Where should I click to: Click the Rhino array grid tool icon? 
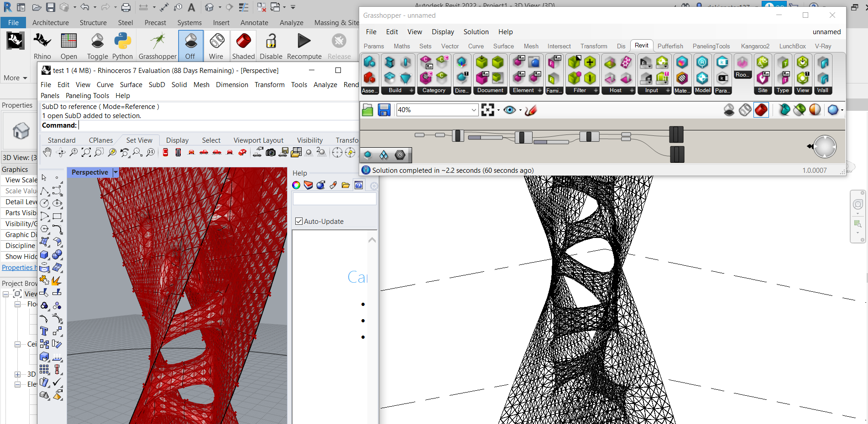click(x=44, y=369)
